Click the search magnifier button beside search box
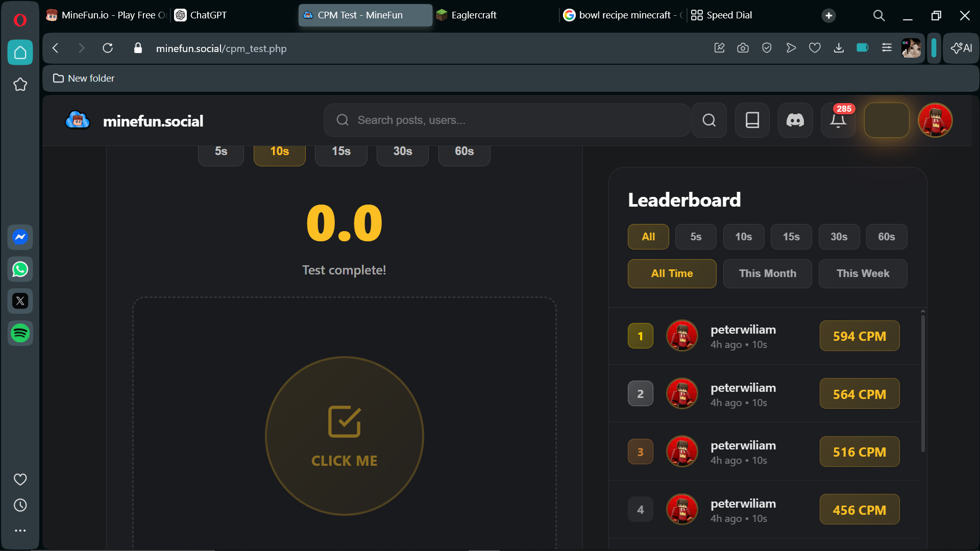Image resolution: width=980 pixels, height=551 pixels. pos(709,120)
